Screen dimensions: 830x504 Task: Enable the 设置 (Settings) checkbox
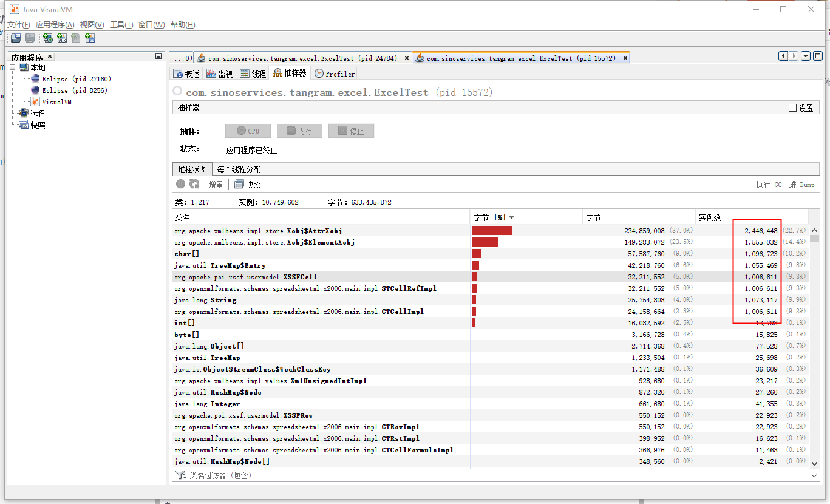click(x=792, y=107)
